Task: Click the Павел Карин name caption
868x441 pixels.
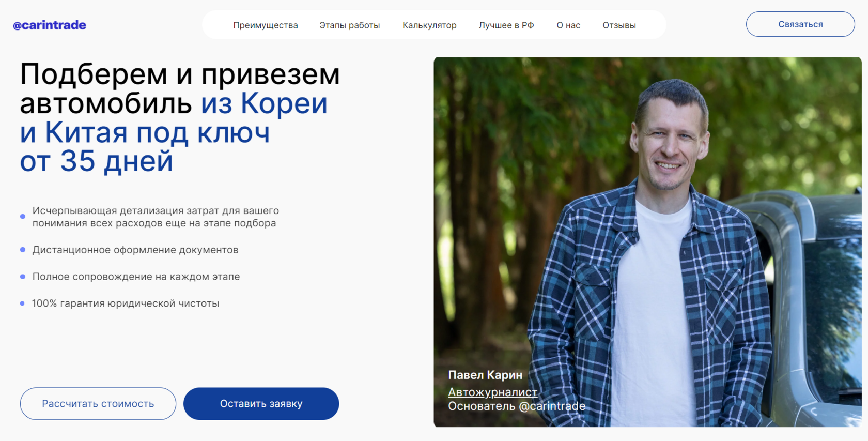Action: coord(485,375)
